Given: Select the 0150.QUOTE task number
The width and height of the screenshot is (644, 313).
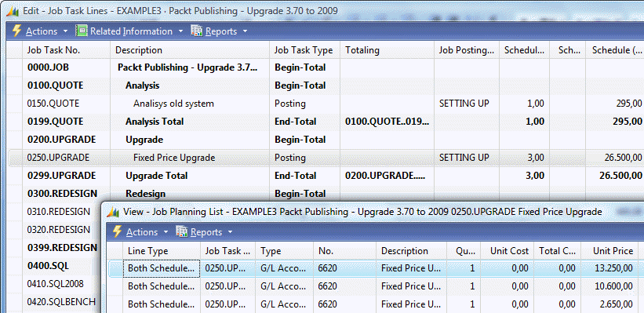Looking at the screenshot, I should coord(53,104).
